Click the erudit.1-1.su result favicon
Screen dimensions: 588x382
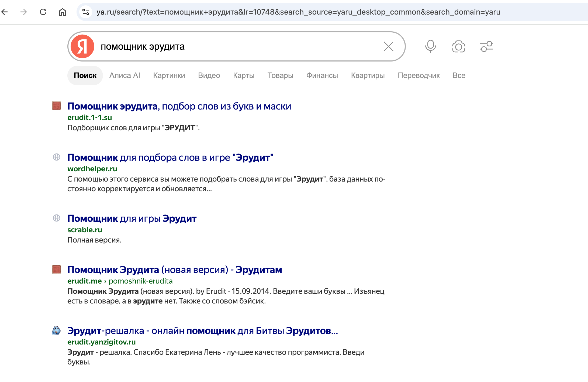point(57,106)
